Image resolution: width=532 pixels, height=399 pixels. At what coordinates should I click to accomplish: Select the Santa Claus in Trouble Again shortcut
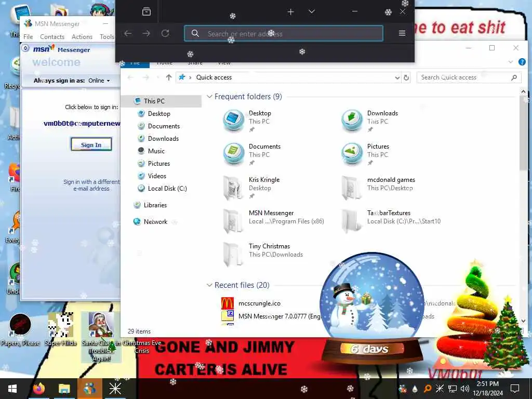coord(101,337)
